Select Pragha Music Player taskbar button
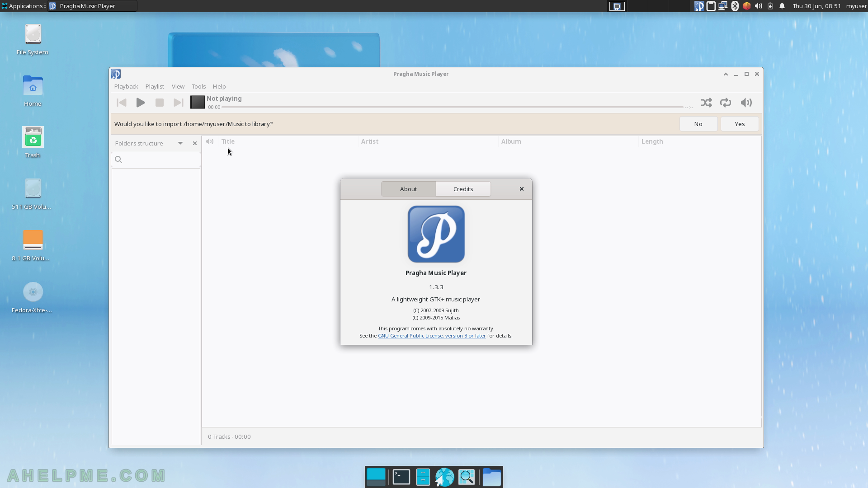 pos(92,6)
